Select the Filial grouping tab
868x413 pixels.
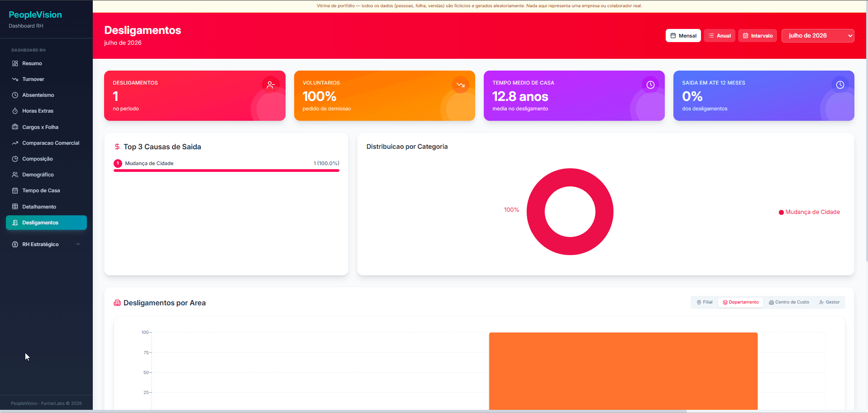(x=705, y=302)
